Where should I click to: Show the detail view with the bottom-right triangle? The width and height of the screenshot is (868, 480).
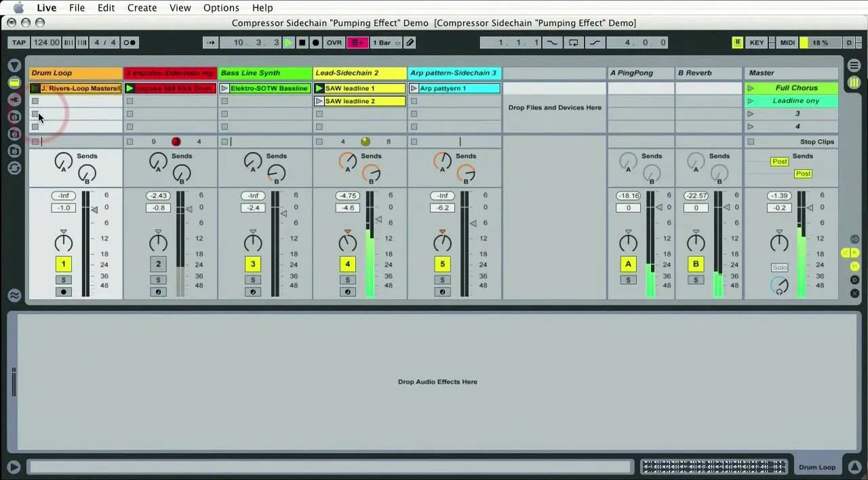854,466
